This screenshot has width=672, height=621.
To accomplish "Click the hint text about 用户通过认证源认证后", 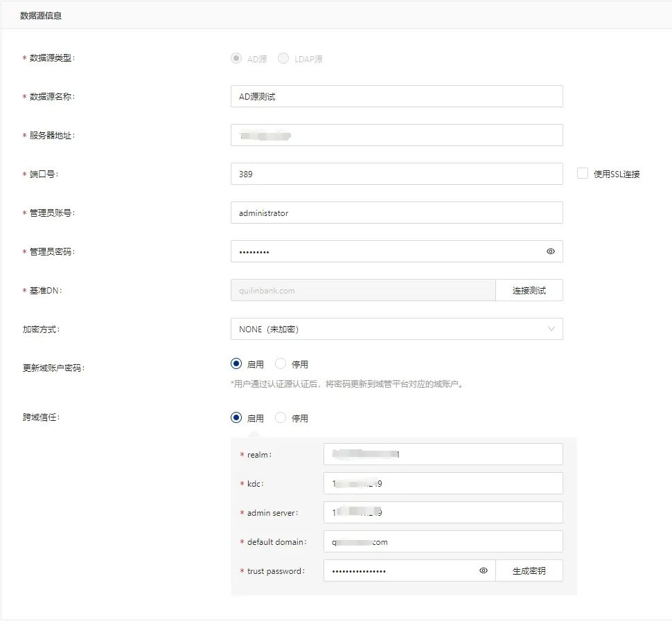I will point(348,384).
